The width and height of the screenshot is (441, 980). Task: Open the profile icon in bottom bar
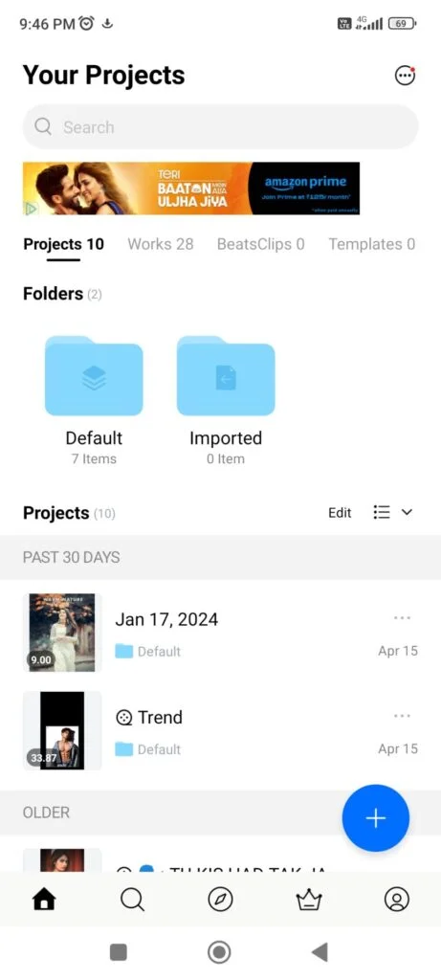click(x=397, y=900)
